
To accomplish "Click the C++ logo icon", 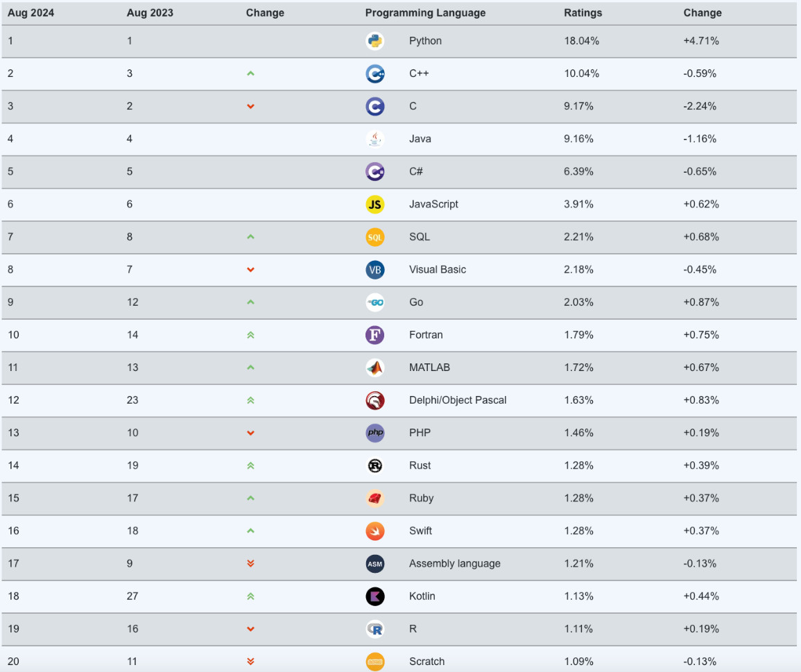I will click(375, 74).
